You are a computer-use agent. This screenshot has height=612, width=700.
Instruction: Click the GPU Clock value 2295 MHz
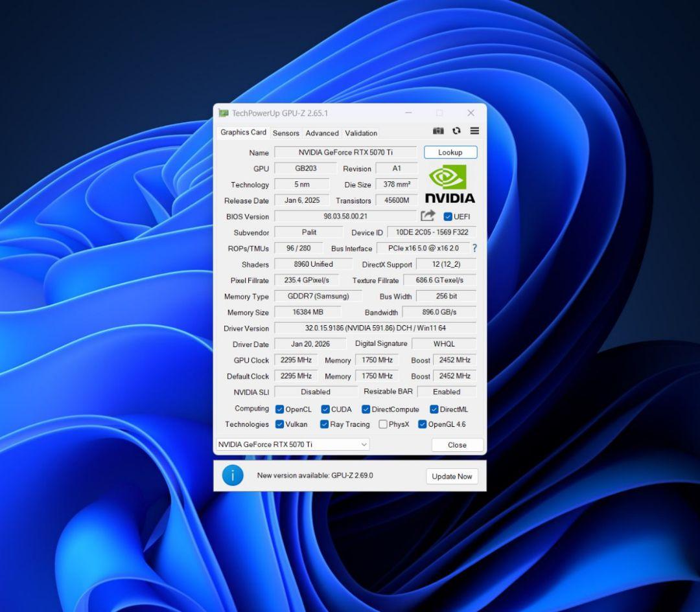click(x=296, y=360)
